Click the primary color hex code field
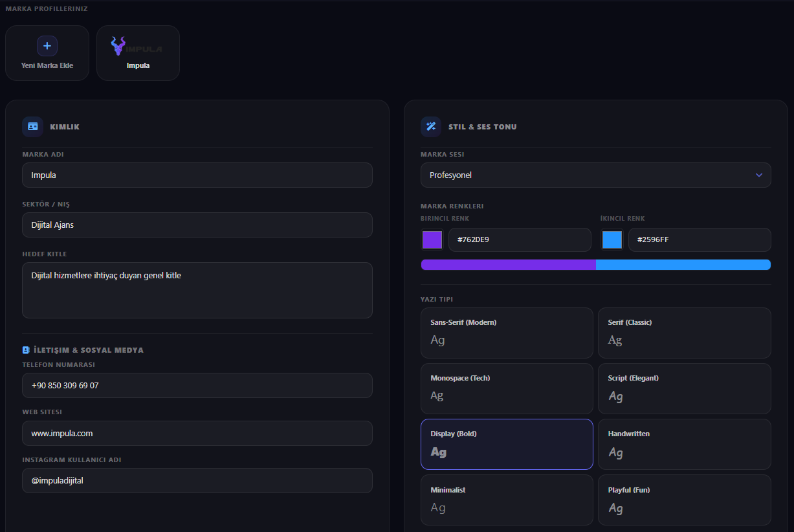The image size is (794, 532). tap(520, 240)
